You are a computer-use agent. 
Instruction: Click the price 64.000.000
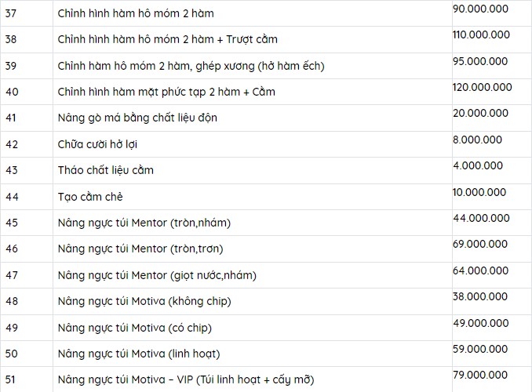[480, 270]
